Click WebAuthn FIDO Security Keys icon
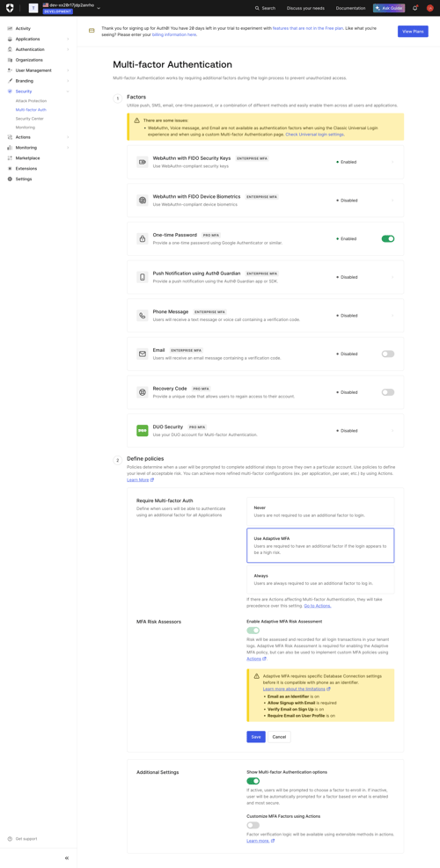This screenshot has width=440, height=868. (143, 162)
